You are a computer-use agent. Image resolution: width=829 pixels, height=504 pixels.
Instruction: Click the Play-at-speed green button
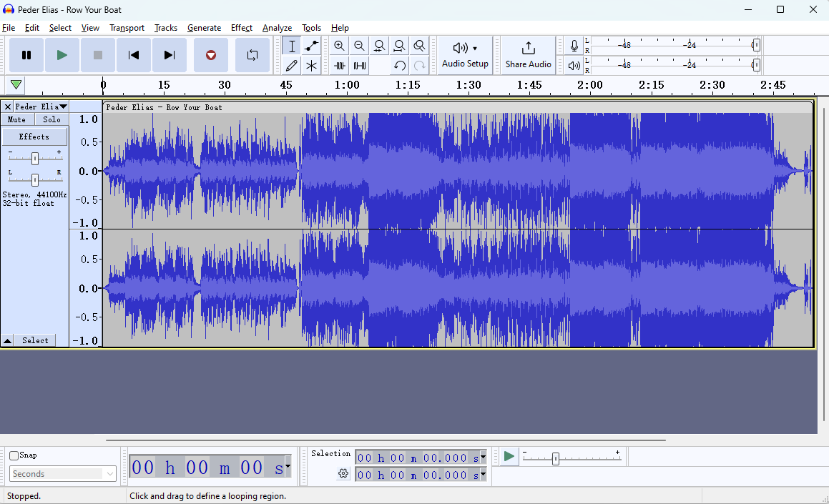coord(509,456)
